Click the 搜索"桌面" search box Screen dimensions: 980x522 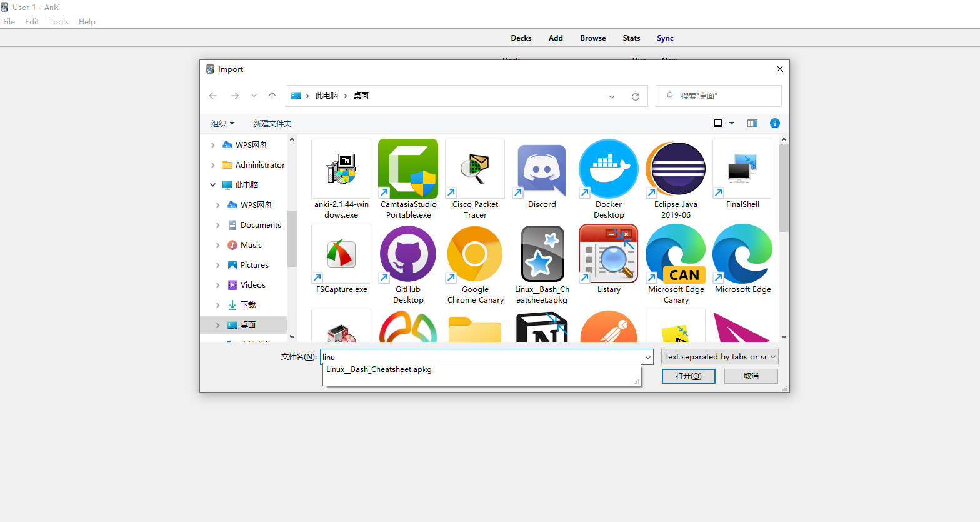pyautogui.click(x=719, y=96)
